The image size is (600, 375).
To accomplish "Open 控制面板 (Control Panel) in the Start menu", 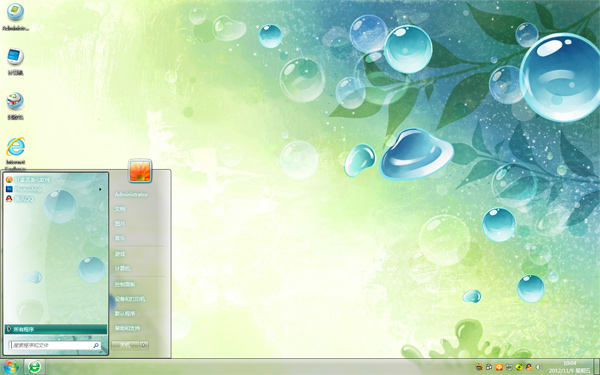I will [x=125, y=284].
